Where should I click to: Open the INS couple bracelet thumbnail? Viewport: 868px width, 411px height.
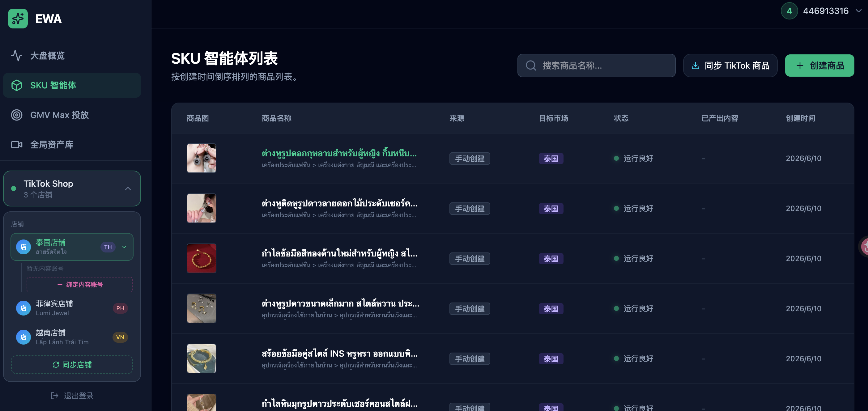(x=202, y=358)
